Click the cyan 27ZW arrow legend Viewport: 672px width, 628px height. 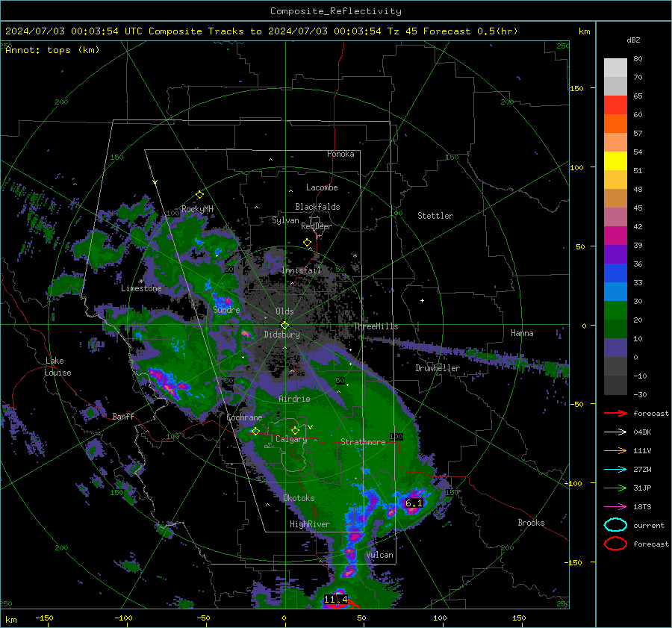pos(615,470)
